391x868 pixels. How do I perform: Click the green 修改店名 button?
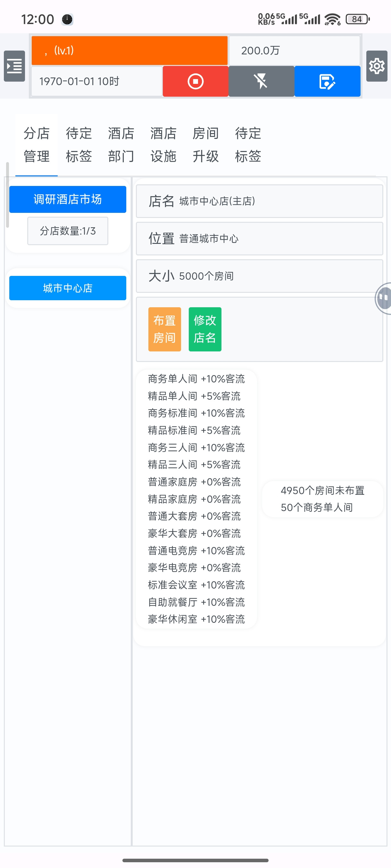(205, 329)
